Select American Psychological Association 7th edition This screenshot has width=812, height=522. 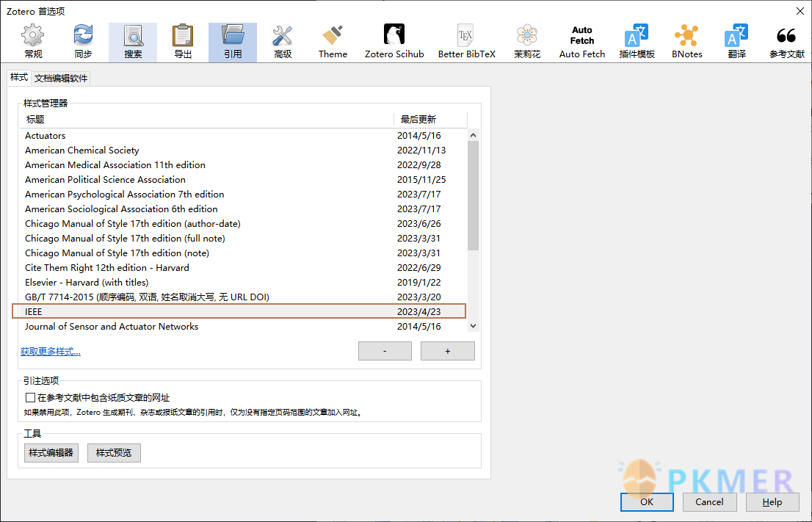[x=244, y=195]
